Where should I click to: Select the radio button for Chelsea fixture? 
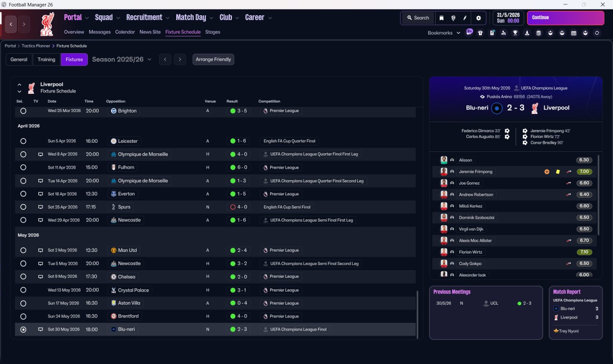(23, 277)
